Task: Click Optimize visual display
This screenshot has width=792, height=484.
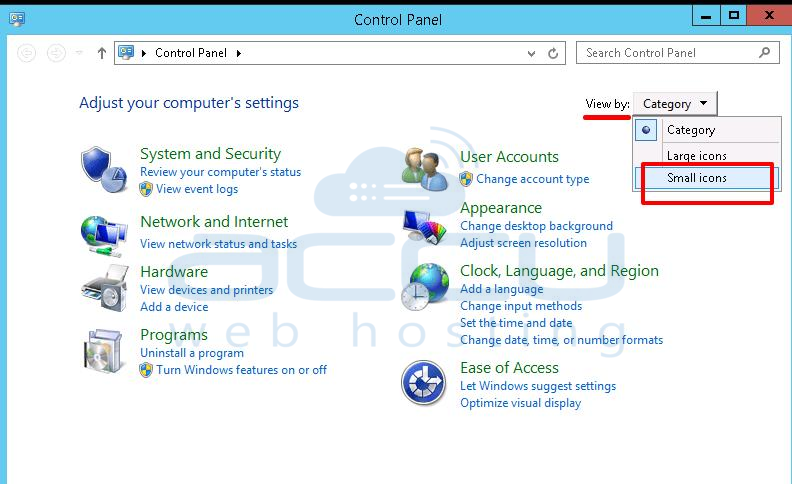Action: click(x=520, y=403)
